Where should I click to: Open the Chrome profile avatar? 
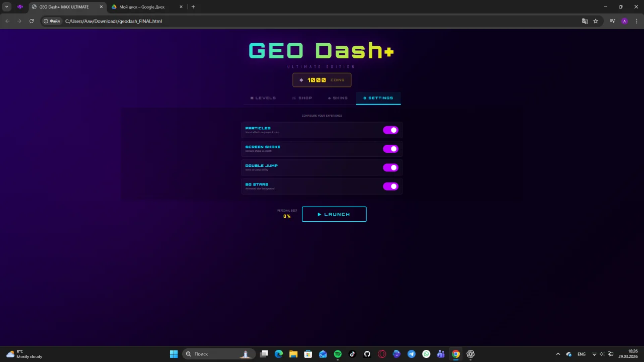[x=624, y=21]
